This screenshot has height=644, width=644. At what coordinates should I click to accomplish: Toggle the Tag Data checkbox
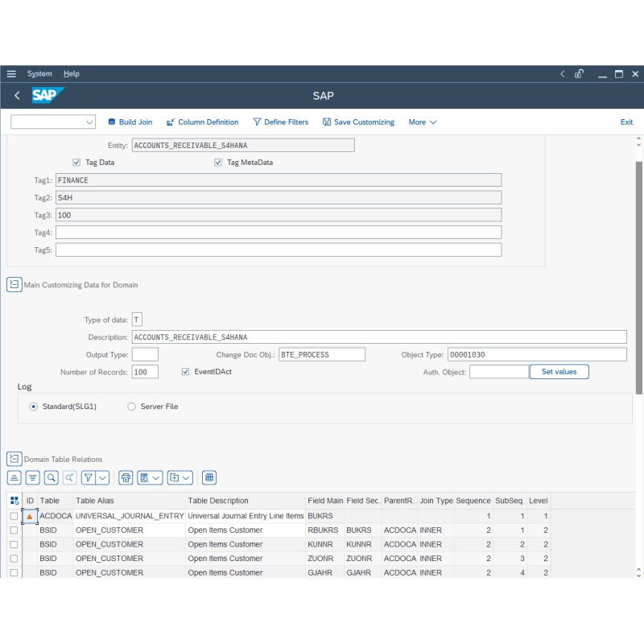[x=76, y=163]
